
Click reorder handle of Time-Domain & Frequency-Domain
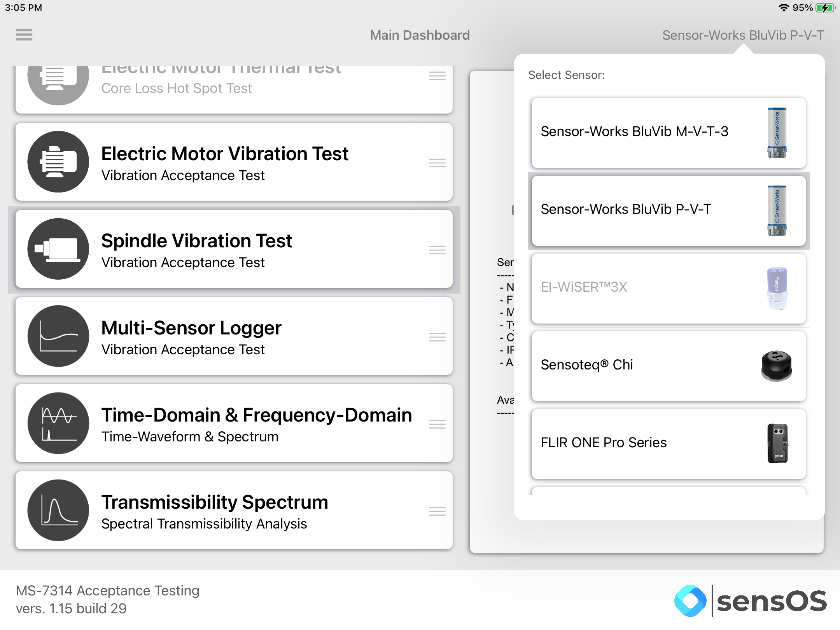point(437,424)
